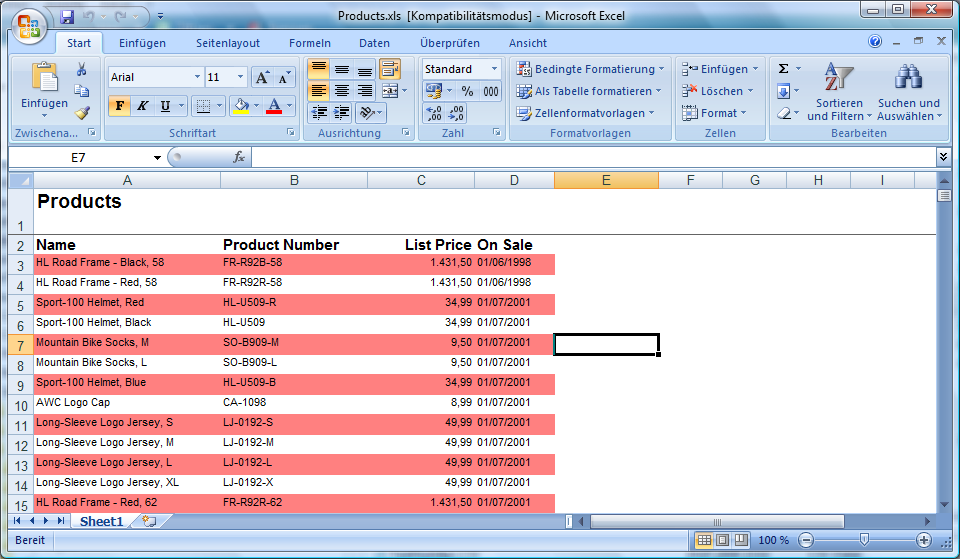Expand Zellenformatvorlagen gallery

coord(585,113)
